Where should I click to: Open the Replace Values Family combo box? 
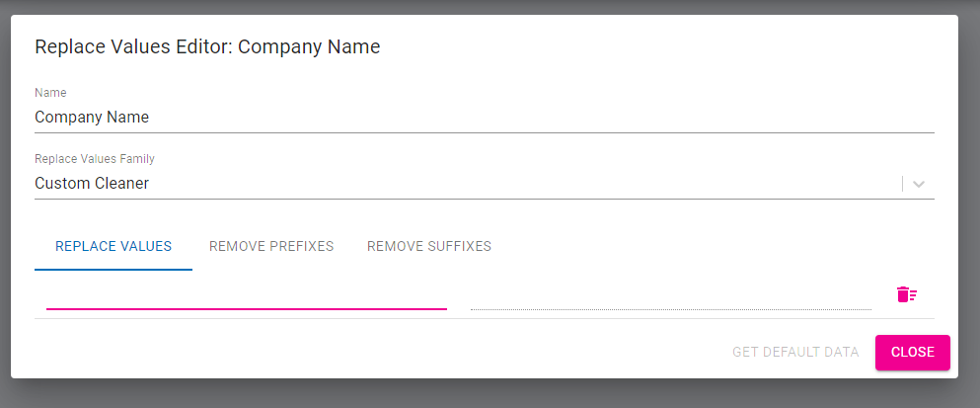tap(464, 184)
